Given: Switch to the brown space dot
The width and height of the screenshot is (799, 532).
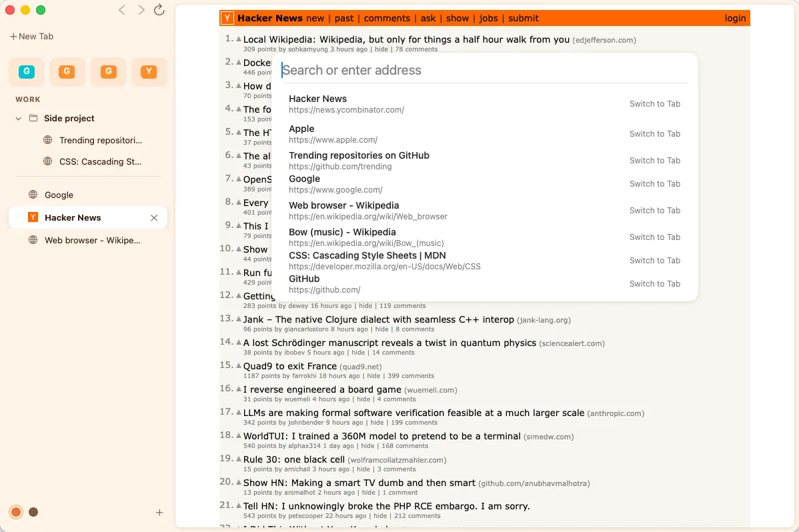Looking at the screenshot, I should [x=33, y=512].
